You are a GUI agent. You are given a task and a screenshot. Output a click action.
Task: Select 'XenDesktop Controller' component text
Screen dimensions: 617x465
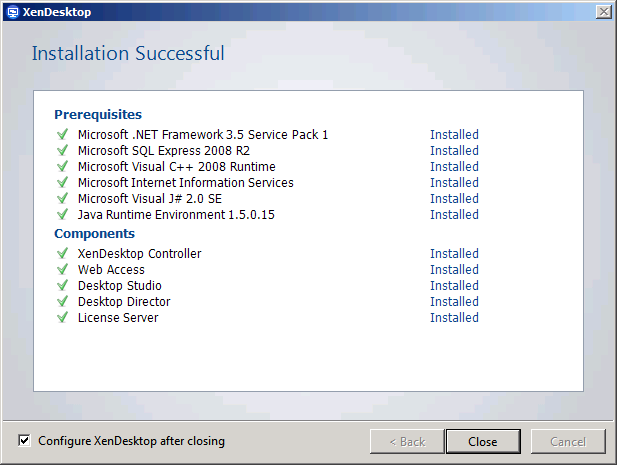pyautogui.click(x=139, y=254)
